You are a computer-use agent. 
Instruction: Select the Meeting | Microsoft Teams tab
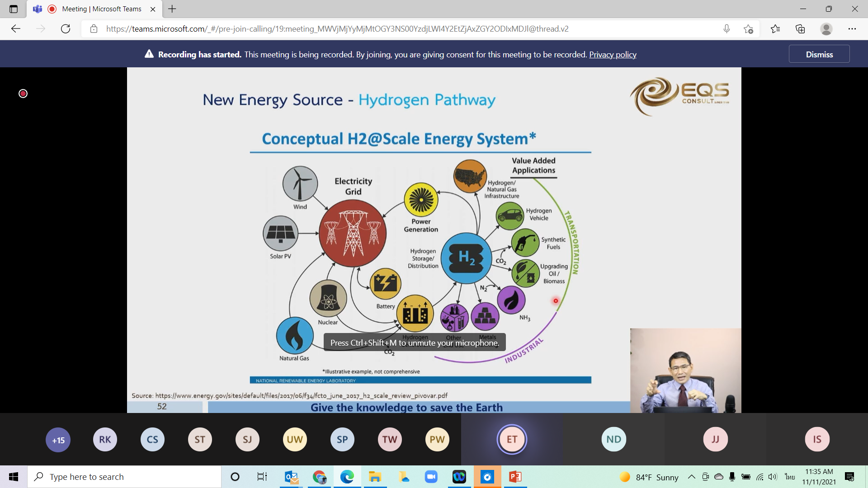[95, 9]
